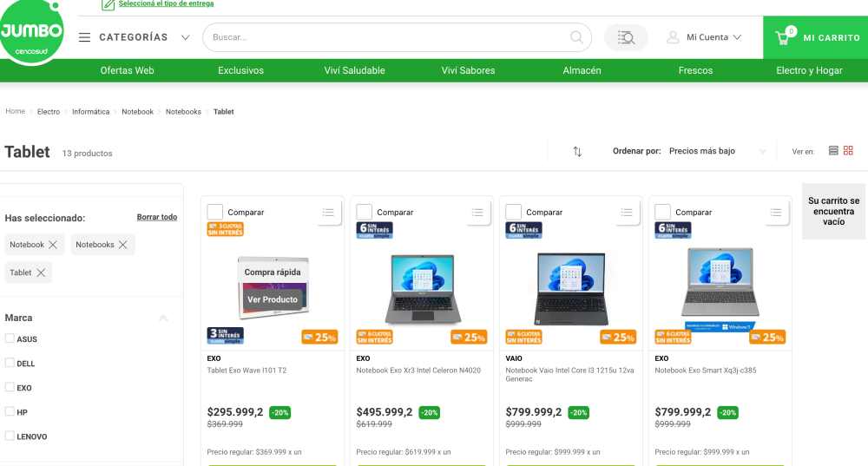
Task: Open the Frescos menu
Action: point(695,70)
